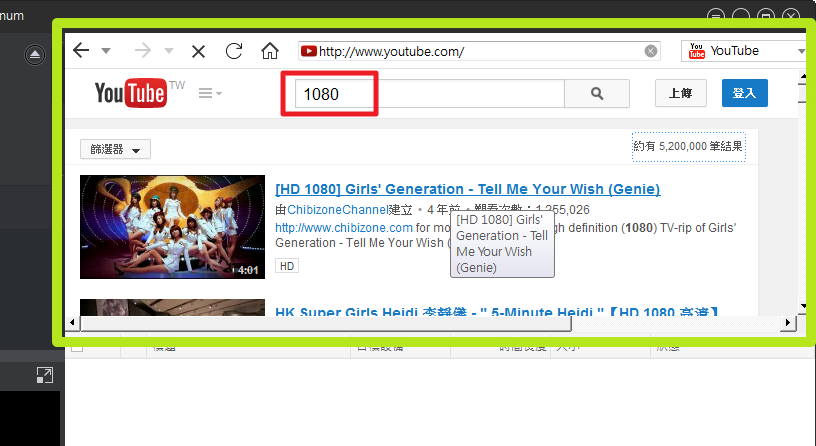Tick the select-all checkbox in list header

77,347
